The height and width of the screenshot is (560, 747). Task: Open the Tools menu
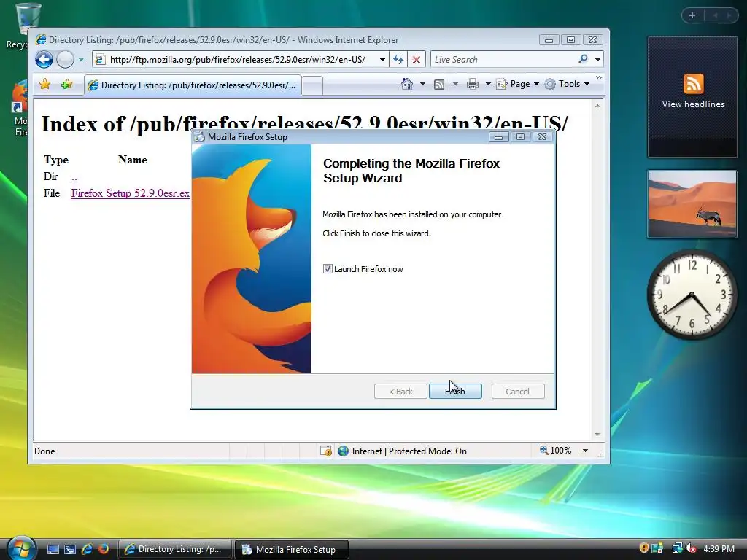tap(568, 84)
